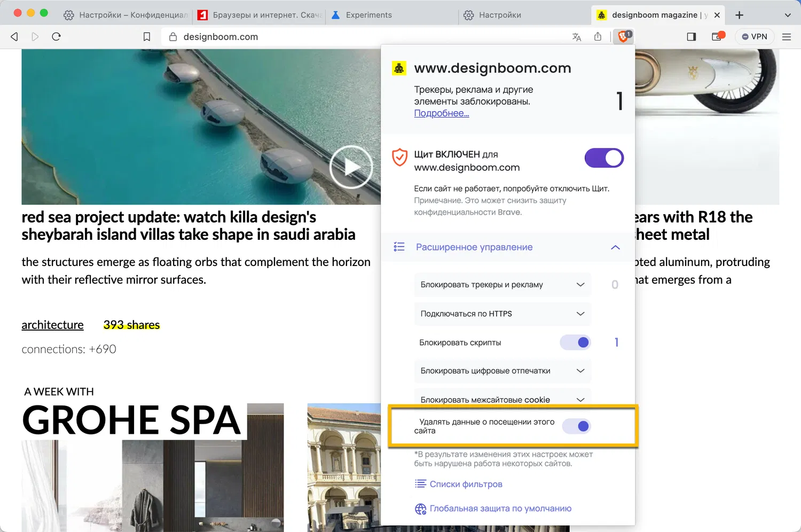Click the designboom.com address field
Viewport: 801px width, 532px height.
(x=368, y=37)
